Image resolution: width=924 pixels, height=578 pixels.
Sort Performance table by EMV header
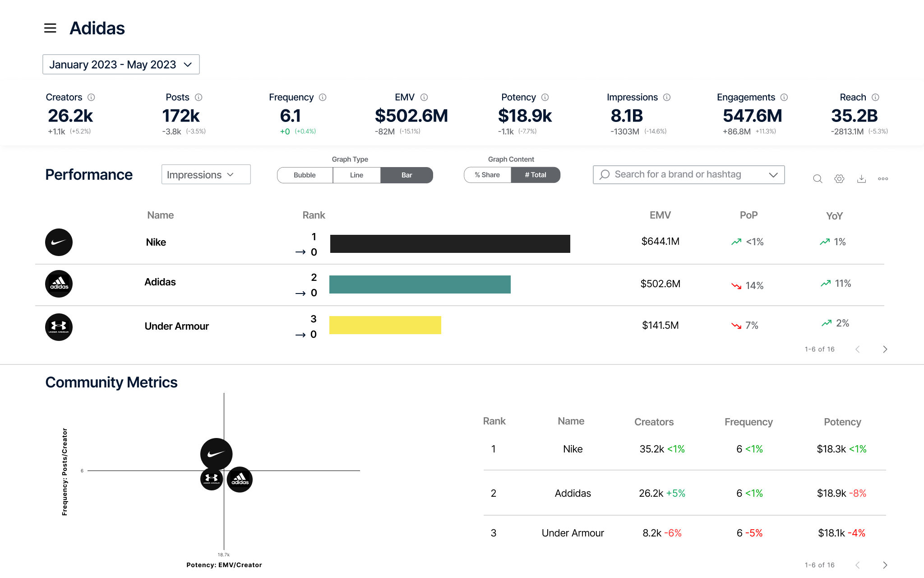point(660,215)
